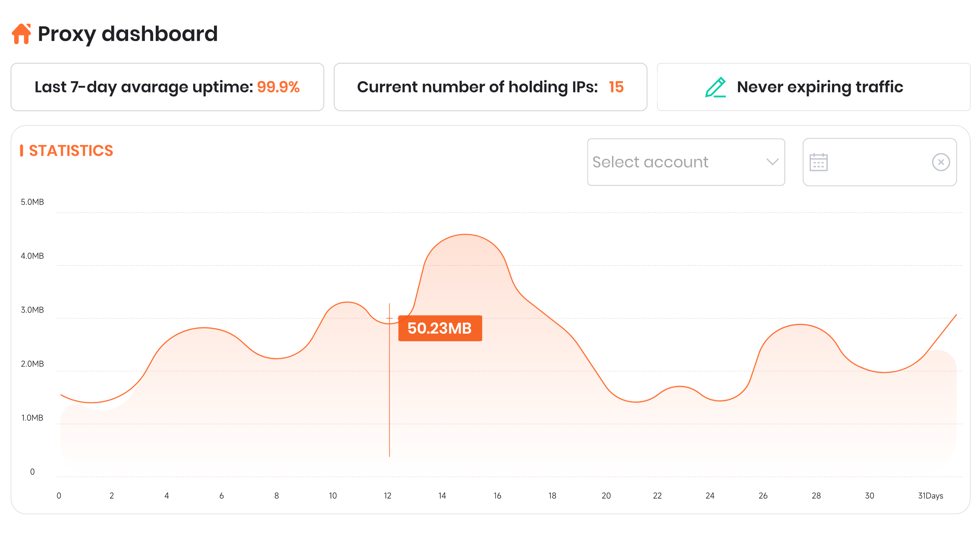Click the 99.9% uptime value

[278, 87]
